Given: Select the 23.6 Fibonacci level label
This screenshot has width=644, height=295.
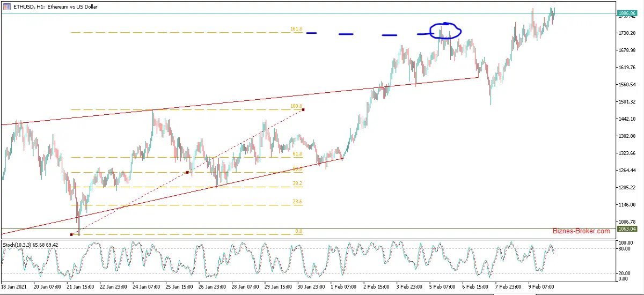Looking at the screenshot, I should point(297,202).
